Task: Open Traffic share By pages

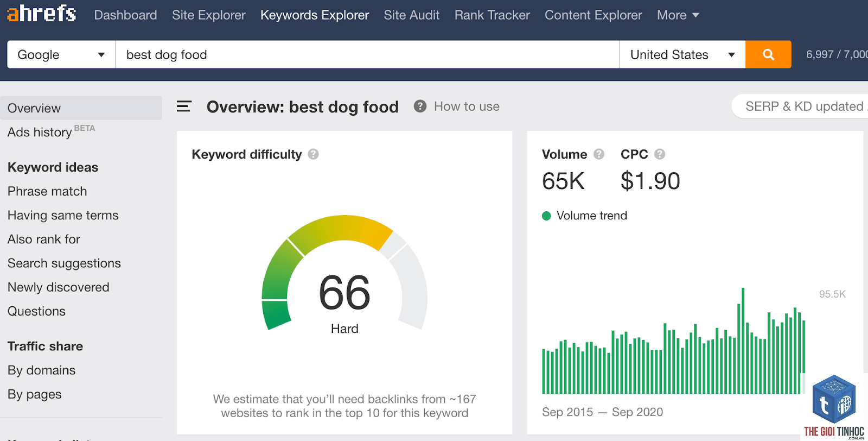Action: pyautogui.click(x=35, y=394)
